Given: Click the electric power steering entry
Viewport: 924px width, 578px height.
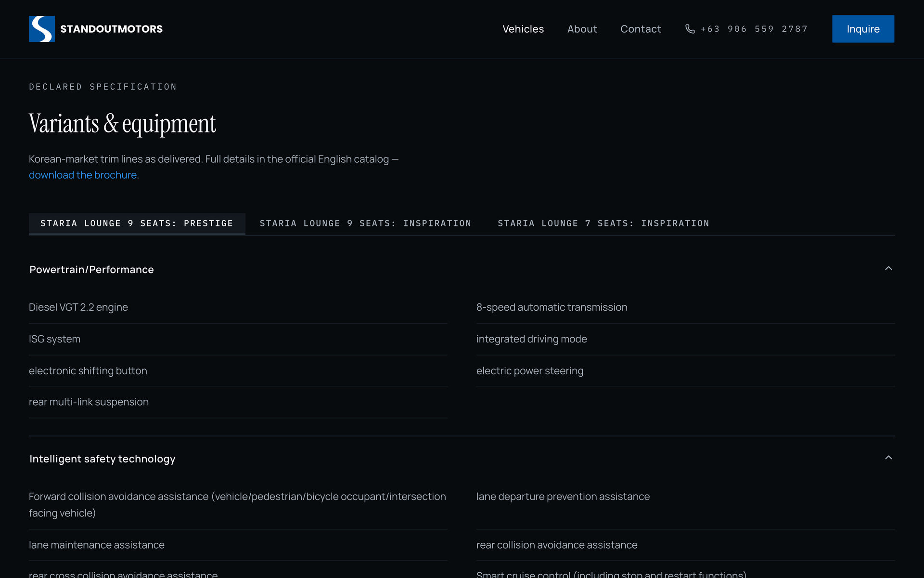Looking at the screenshot, I should coord(529,371).
